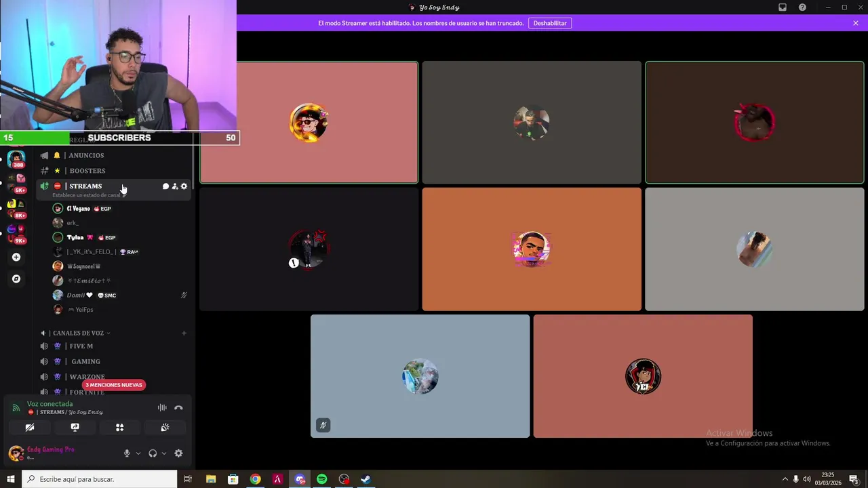Show hidden system tray icons

pos(785,479)
